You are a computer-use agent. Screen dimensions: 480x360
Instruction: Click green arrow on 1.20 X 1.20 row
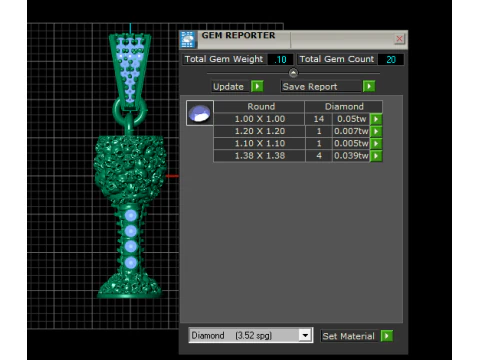[376, 131]
